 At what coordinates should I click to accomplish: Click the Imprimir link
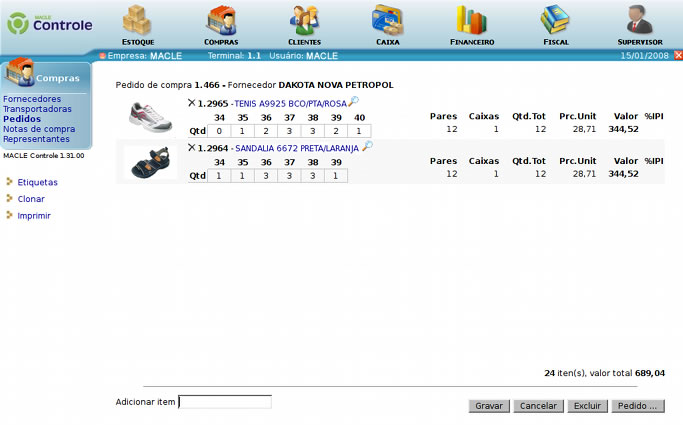point(34,216)
